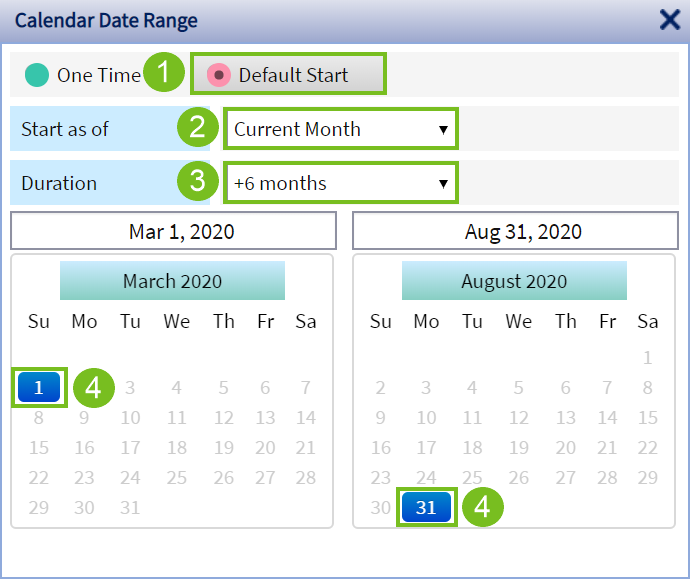Click the green number 2 callout badge
Screen dimensions: 690x579
pyautogui.click(x=197, y=128)
